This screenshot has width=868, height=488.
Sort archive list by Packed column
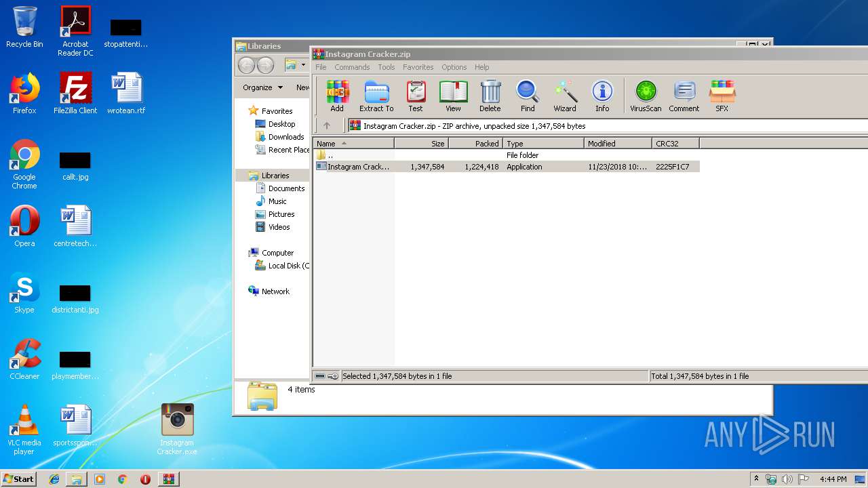(476, 143)
